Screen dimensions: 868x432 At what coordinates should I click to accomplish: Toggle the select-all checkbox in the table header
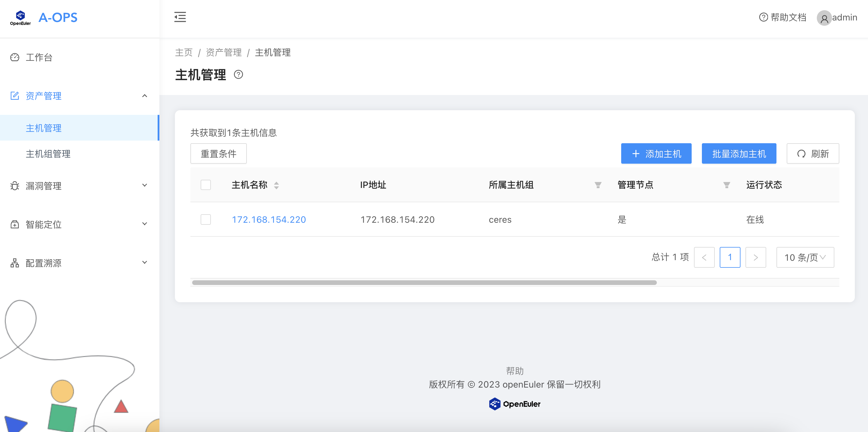click(x=206, y=185)
